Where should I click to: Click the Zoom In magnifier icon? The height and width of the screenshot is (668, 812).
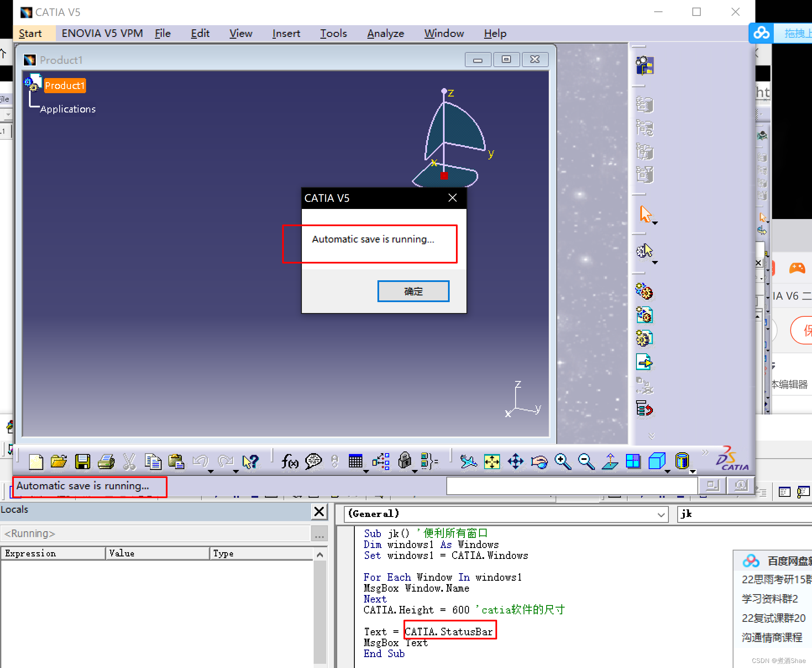562,462
